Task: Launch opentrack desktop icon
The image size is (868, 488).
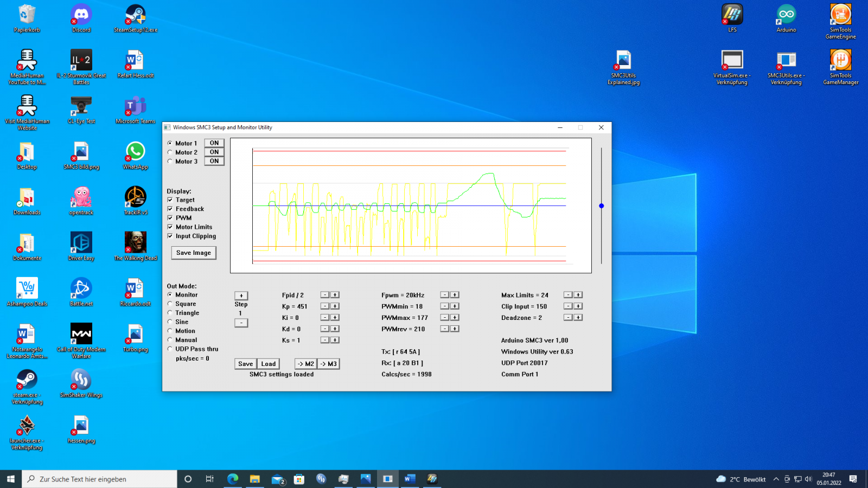Action: click(x=81, y=201)
